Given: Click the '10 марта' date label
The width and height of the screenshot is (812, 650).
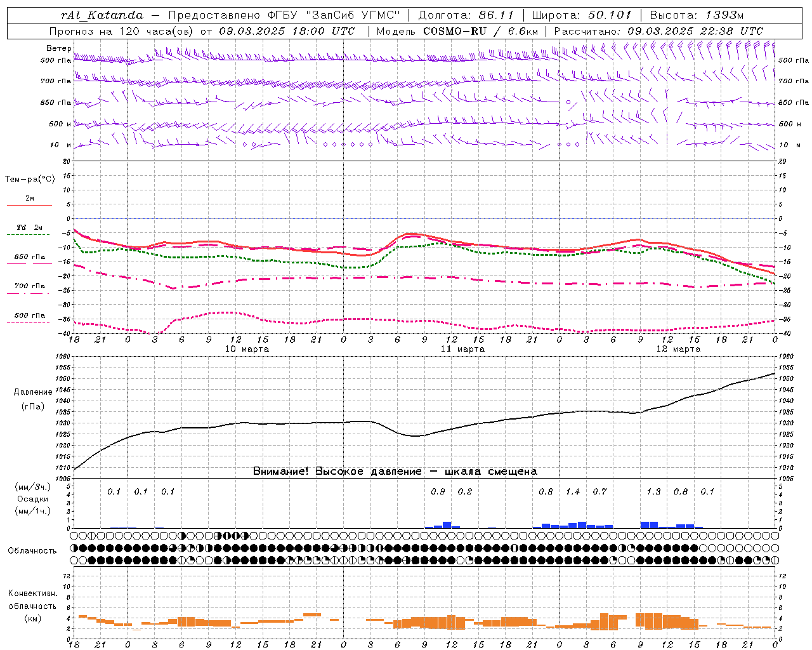Looking at the screenshot, I should 247,348.
